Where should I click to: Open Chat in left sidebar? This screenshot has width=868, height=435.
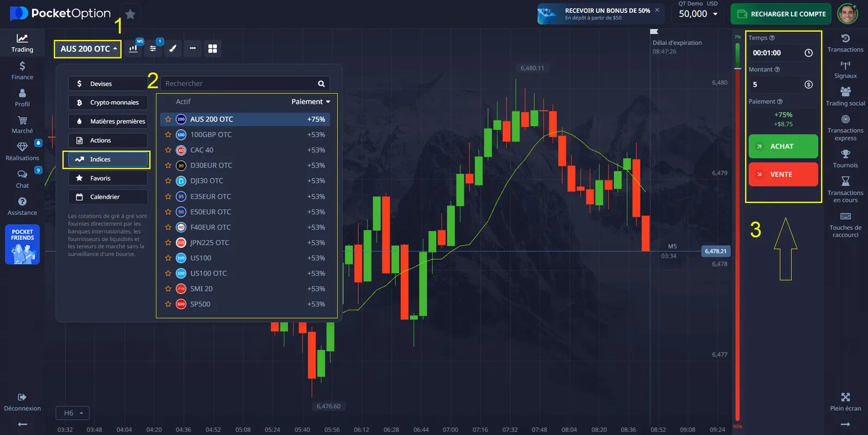22,178
